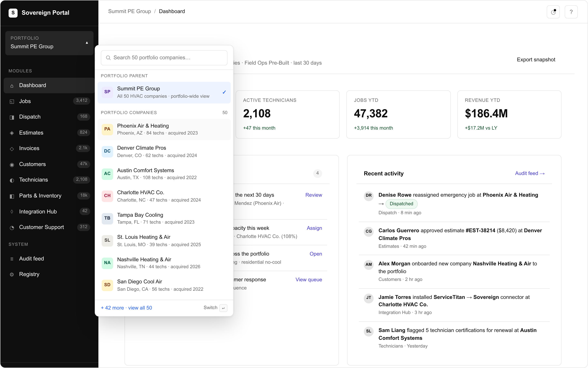Screen dimensions: 588x368
Task: Click the Dispatched status badge
Action: click(401, 204)
